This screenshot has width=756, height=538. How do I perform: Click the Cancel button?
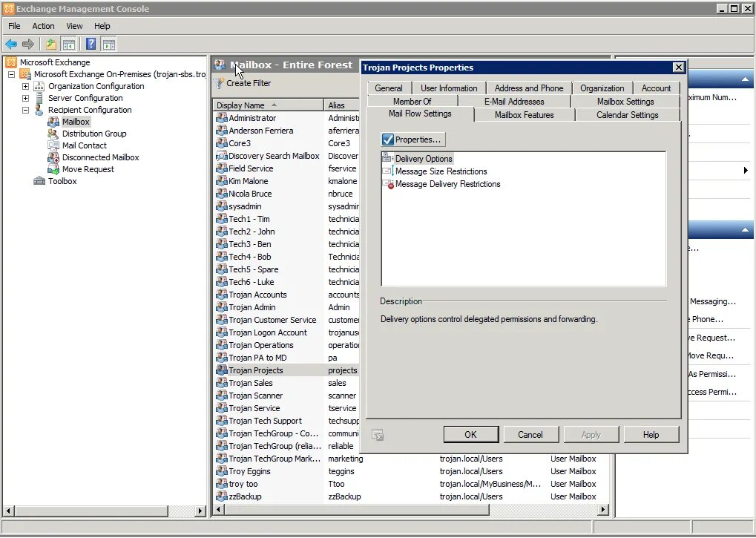coord(530,434)
